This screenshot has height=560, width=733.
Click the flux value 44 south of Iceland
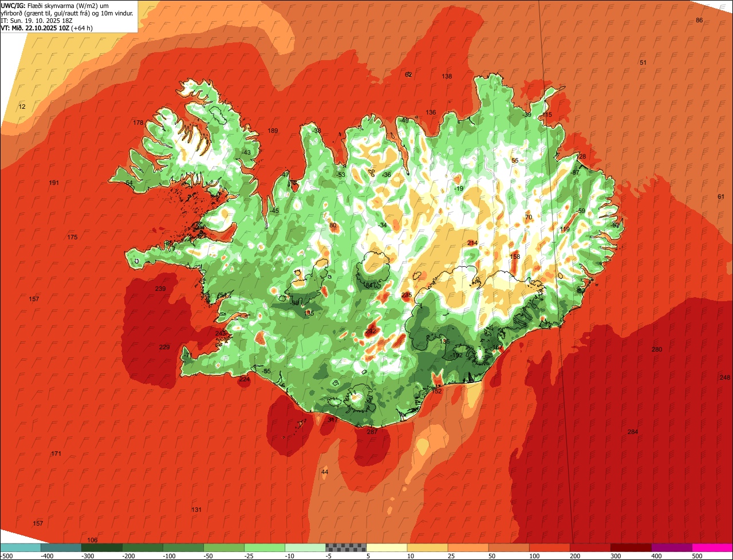(325, 472)
